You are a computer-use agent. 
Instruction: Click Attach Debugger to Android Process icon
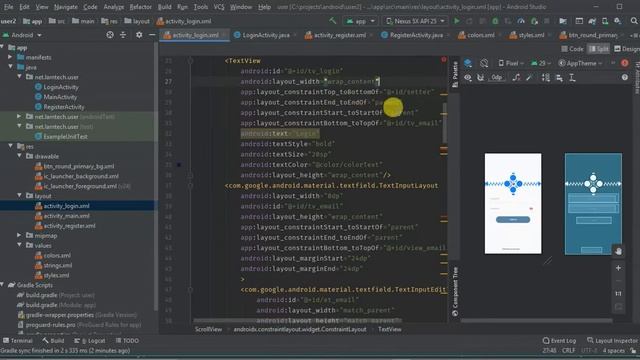[x=534, y=21]
